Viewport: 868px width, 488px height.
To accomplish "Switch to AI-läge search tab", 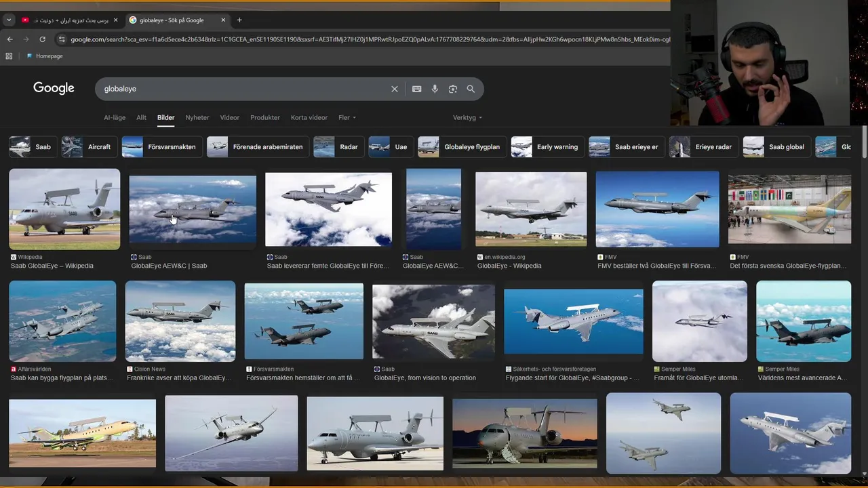I will pos(115,117).
